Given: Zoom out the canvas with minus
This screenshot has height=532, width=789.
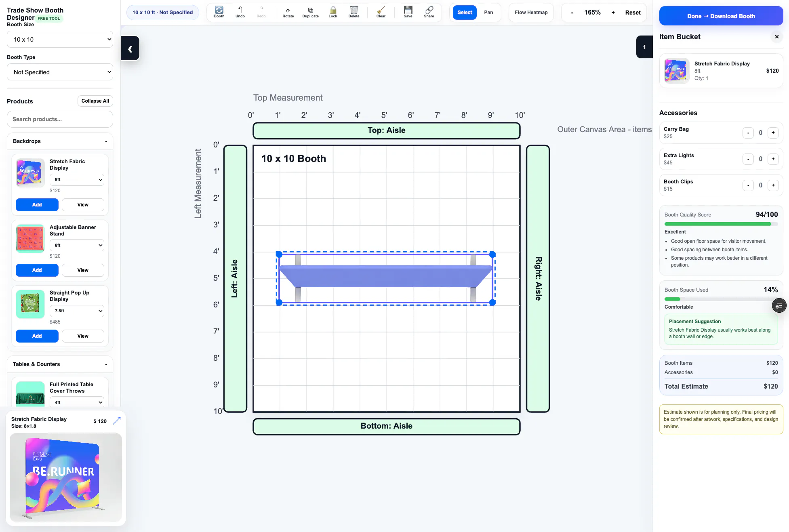Looking at the screenshot, I should [572, 13].
